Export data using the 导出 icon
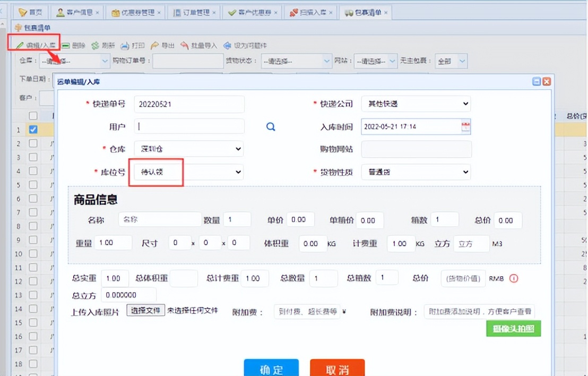The height and width of the screenshot is (376, 588). click(162, 45)
